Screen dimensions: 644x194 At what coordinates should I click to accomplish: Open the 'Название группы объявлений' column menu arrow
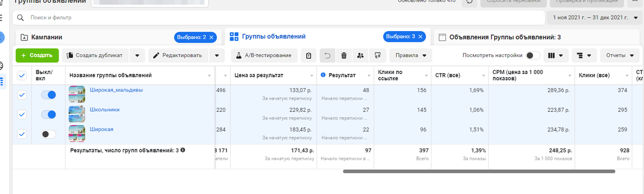pyautogui.click(x=209, y=76)
